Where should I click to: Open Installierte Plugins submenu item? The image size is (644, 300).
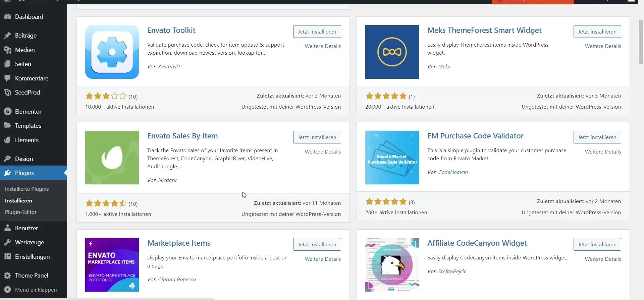pos(27,189)
